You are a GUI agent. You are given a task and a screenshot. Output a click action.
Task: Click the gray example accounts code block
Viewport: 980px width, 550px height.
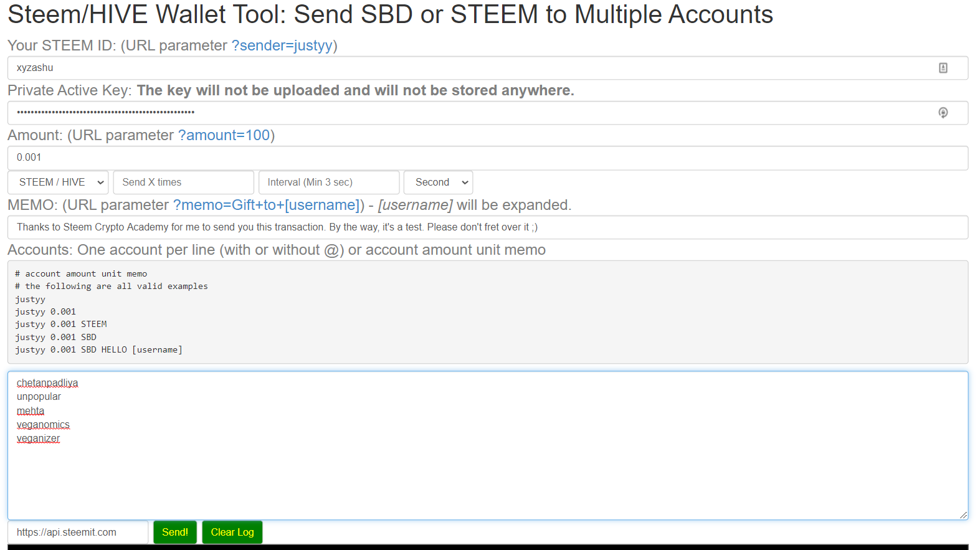(486, 311)
